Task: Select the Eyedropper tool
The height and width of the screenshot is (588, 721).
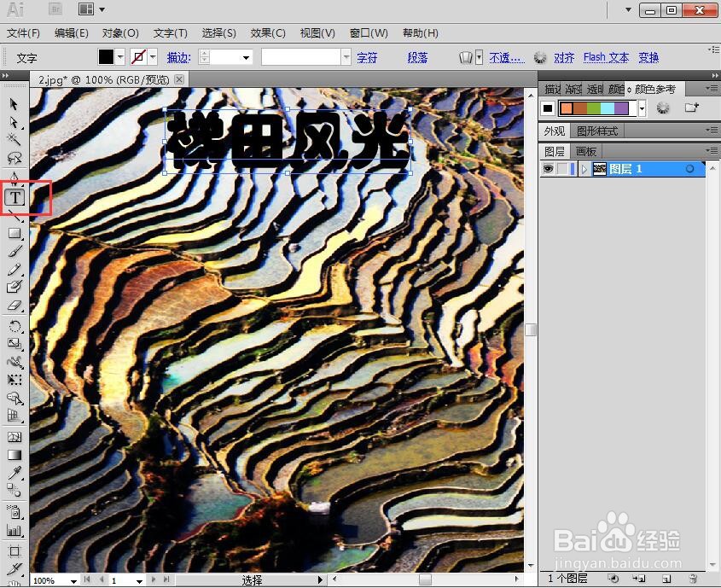Action: [x=14, y=473]
